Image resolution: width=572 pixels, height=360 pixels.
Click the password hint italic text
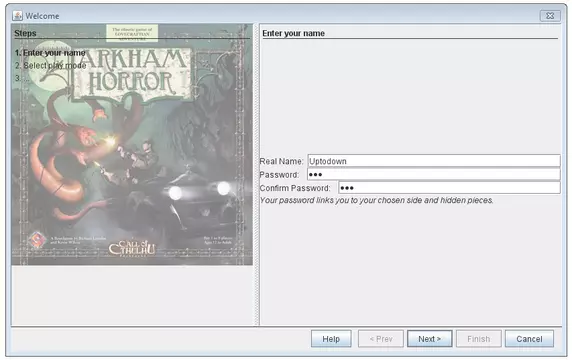coord(376,200)
